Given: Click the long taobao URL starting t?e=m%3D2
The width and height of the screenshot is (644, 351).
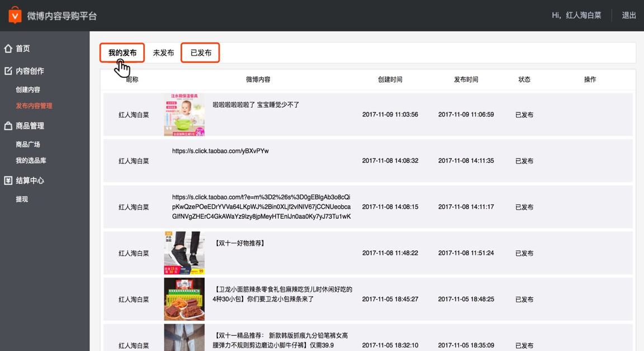Looking at the screenshot, I should (261, 207).
